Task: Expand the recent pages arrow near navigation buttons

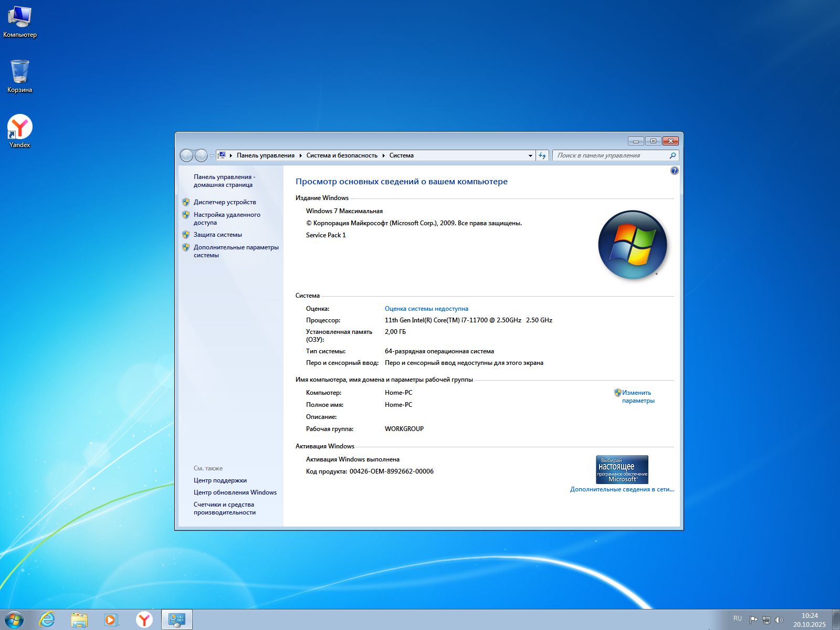Action: click(212, 156)
